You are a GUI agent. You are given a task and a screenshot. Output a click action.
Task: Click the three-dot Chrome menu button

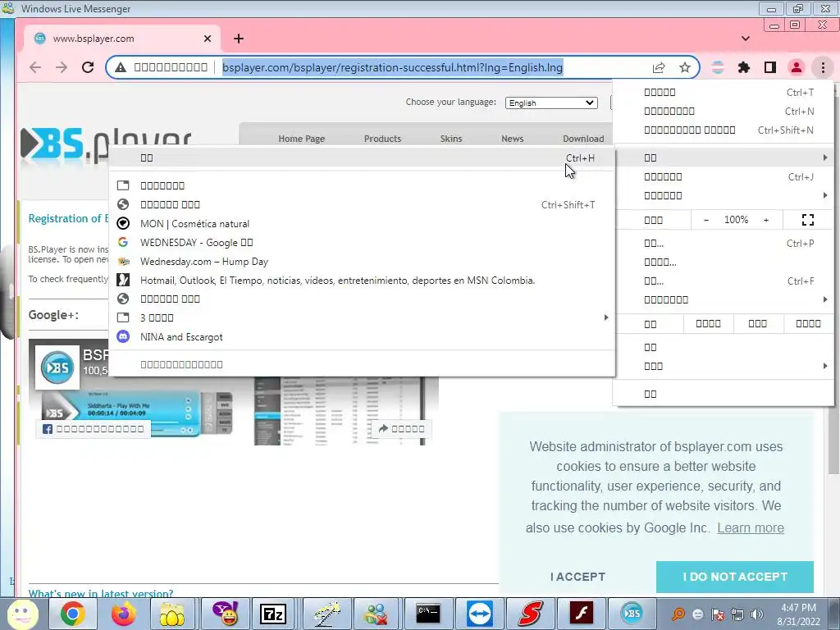(x=823, y=67)
